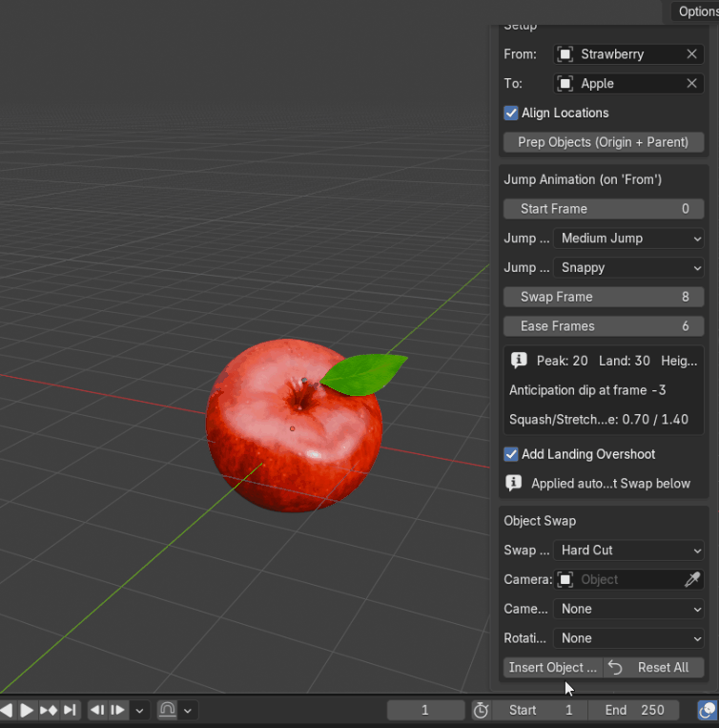Open the Options menu

(696, 11)
